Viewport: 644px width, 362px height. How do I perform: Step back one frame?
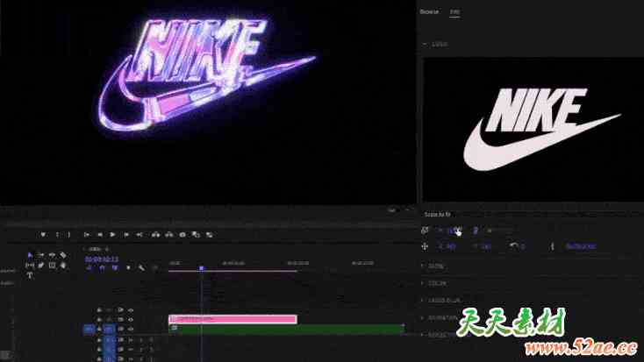pyautogui.click(x=100, y=235)
